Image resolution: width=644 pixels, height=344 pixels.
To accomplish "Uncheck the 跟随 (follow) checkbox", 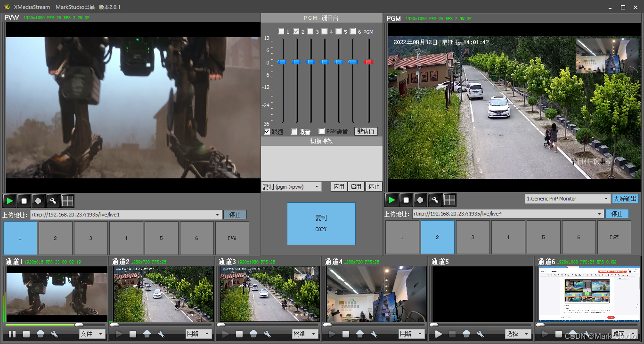I will pyautogui.click(x=267, y=132).
